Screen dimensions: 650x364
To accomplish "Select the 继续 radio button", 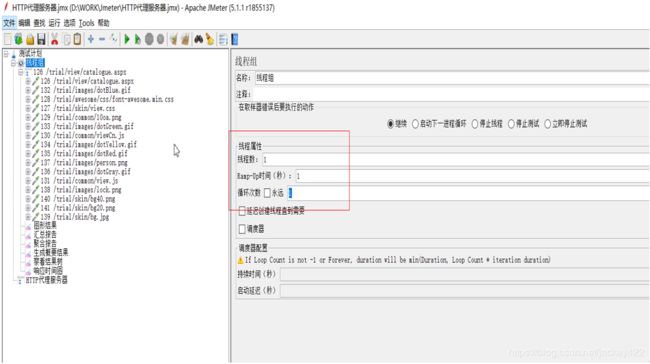I will pos(390,124).
